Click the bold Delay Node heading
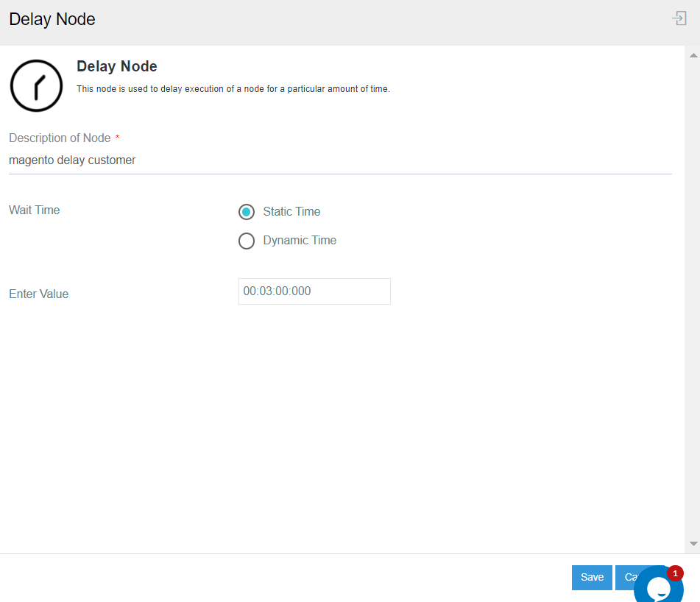Viewport: 700px width, 602px height. (x=117, y=67)
